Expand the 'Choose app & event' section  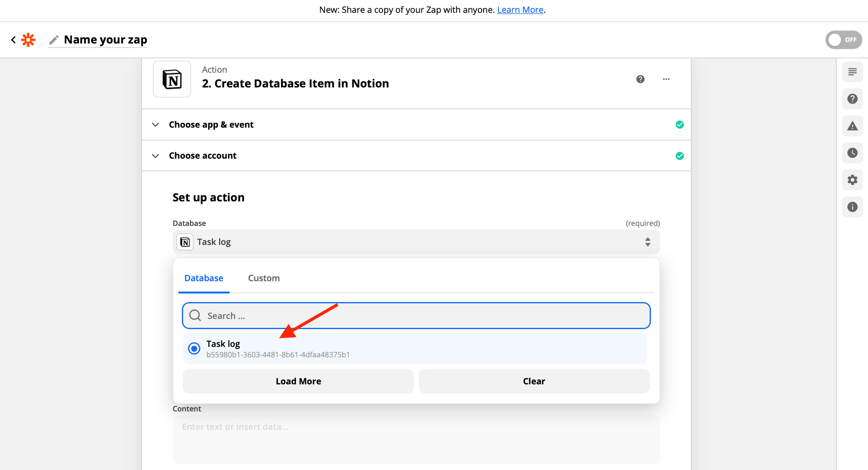click(x=416, y=125)
